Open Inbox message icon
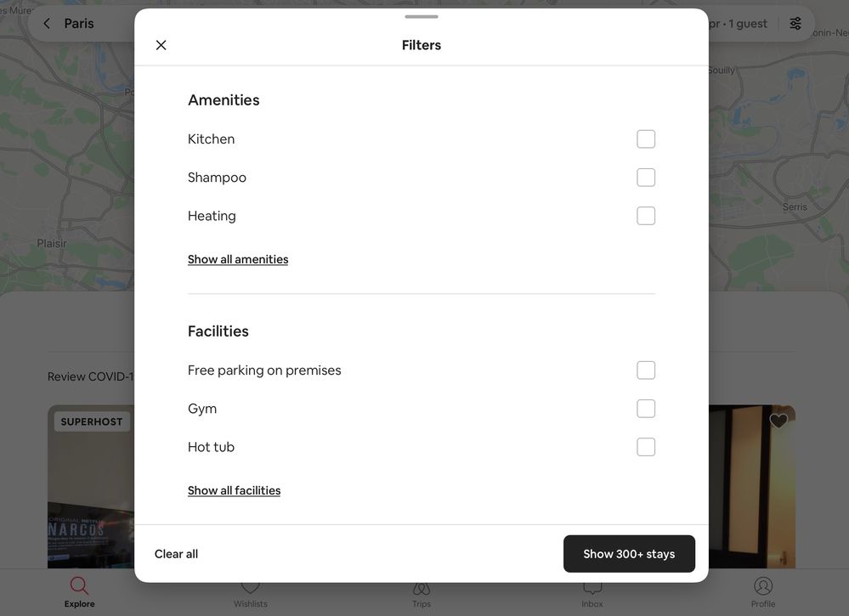 click(x=592, y=589)
